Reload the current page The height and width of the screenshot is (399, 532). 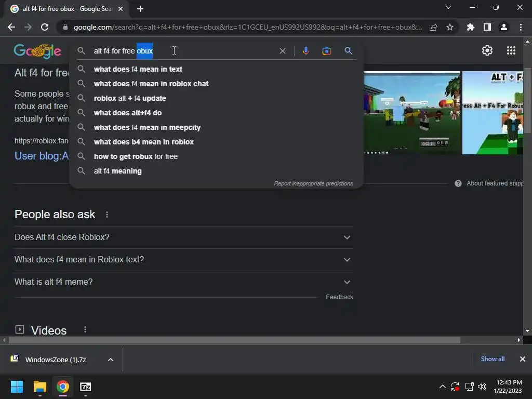coord(45,27)
